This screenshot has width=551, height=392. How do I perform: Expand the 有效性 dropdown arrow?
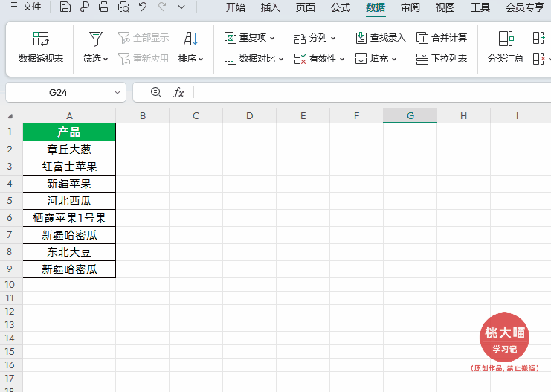click(342, 59)
